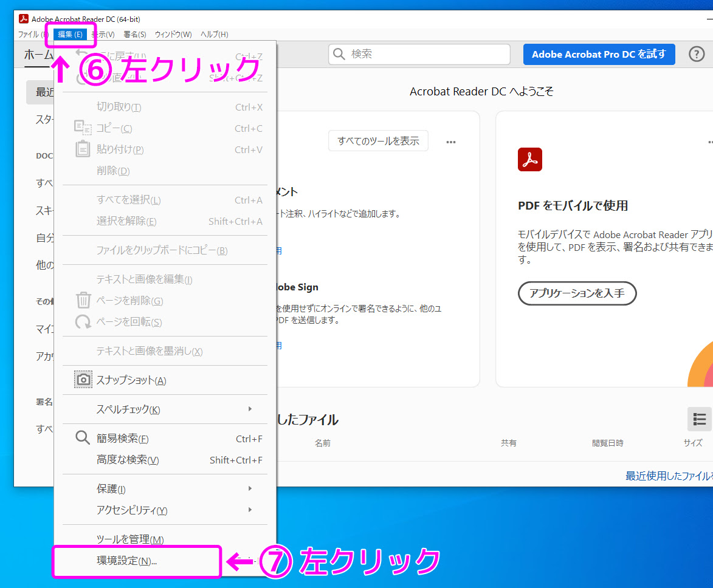This screenshot has width=713, height=588.
Task: Click the snapshot camera icon
Action: click(83, 380)
